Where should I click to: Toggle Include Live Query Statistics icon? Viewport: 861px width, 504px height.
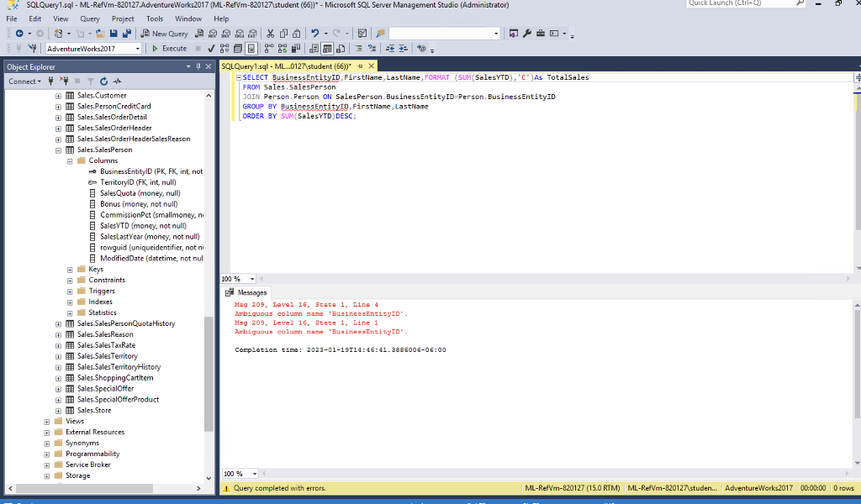click(283, 48)
